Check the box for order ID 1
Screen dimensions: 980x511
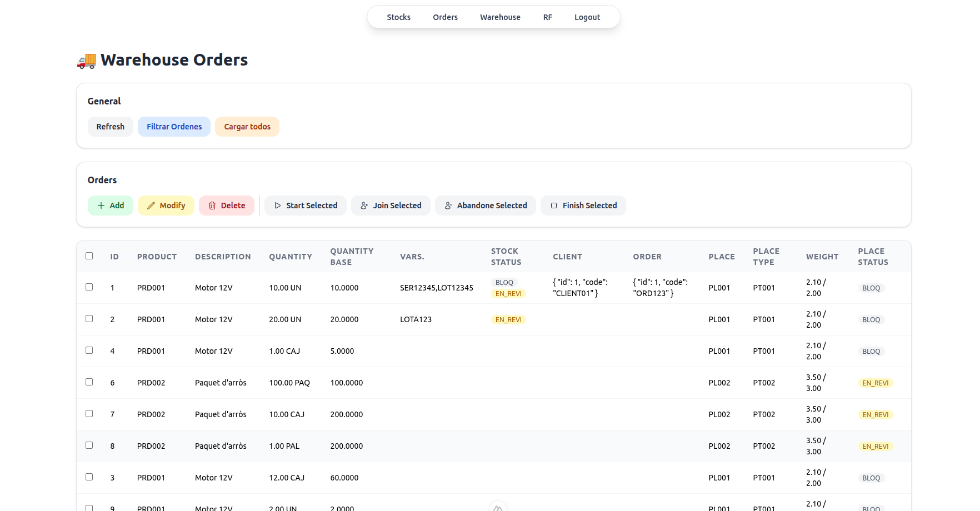(x=89, y=287)
